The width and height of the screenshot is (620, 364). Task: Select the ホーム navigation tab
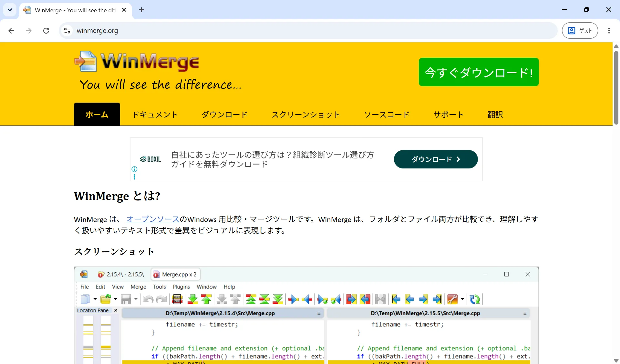coord(97,114)
